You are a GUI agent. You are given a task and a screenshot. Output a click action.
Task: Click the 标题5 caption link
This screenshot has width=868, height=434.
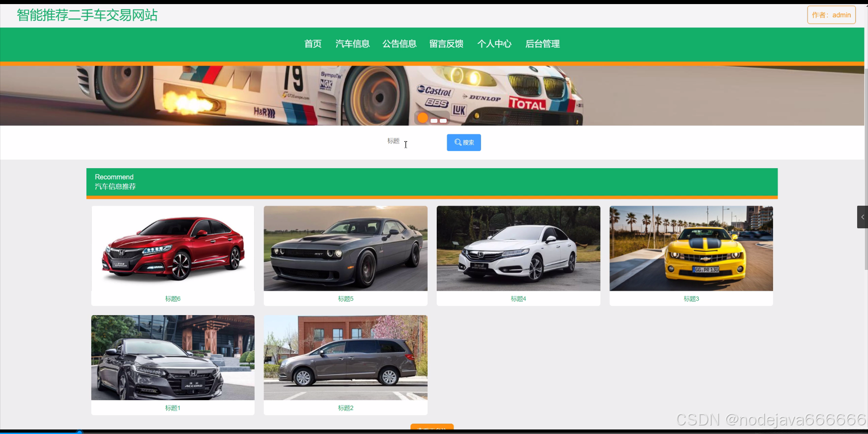[345, 299]
